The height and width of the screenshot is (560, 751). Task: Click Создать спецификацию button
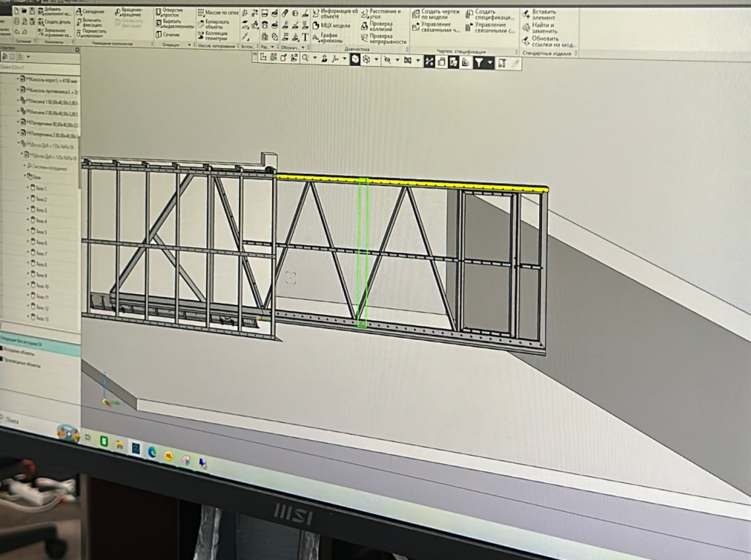[489, 15]
